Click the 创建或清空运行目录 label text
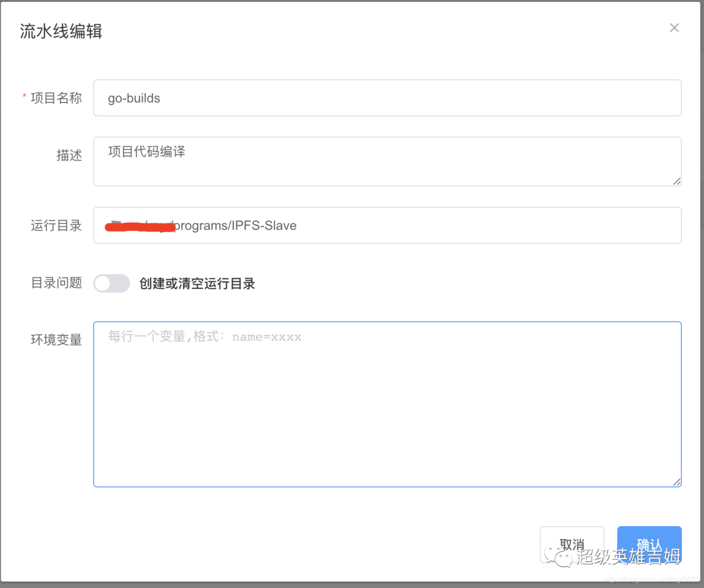This screenshot has height=588, width=704. point(197,284)
